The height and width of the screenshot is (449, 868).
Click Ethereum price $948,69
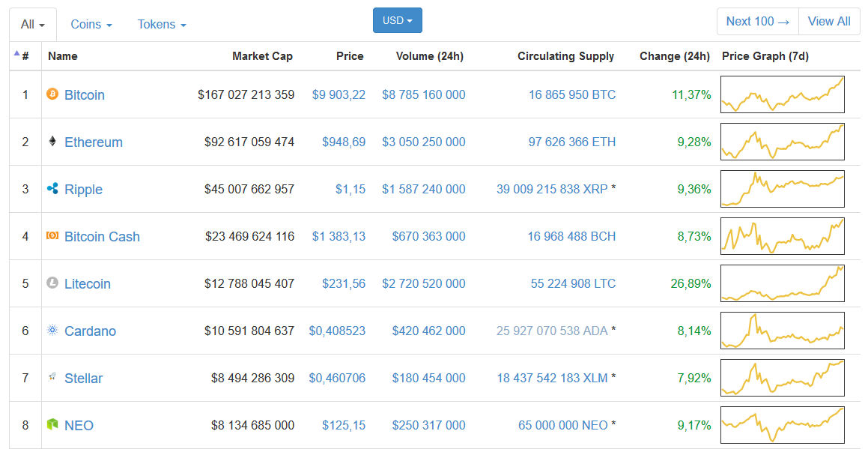pyautogui.click(x=344, y=142)
